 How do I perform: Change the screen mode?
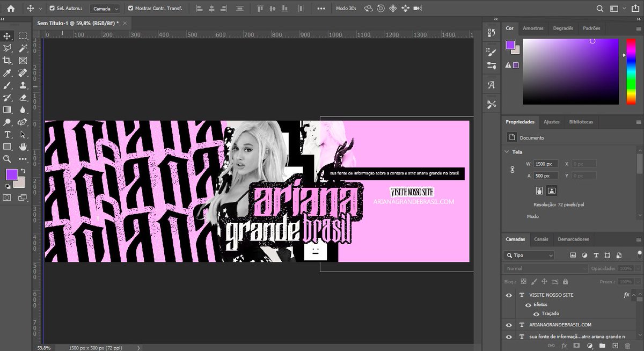coord(23,198)
